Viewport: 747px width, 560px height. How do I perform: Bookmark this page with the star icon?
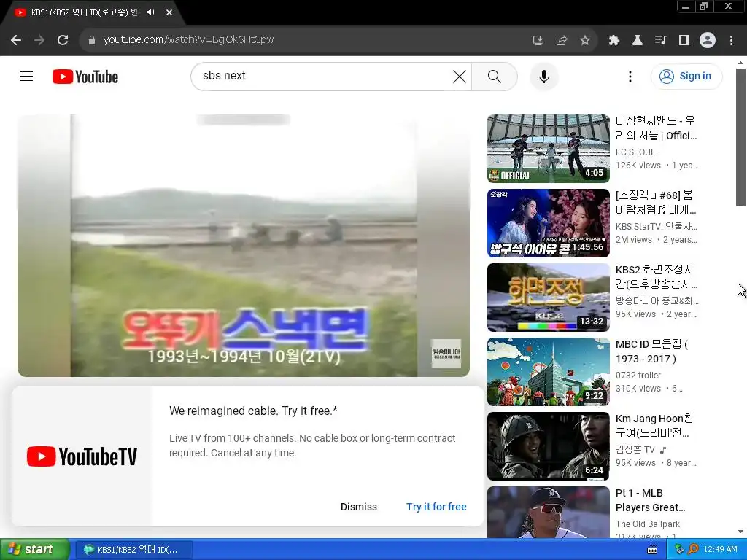[x=585, y=40]
